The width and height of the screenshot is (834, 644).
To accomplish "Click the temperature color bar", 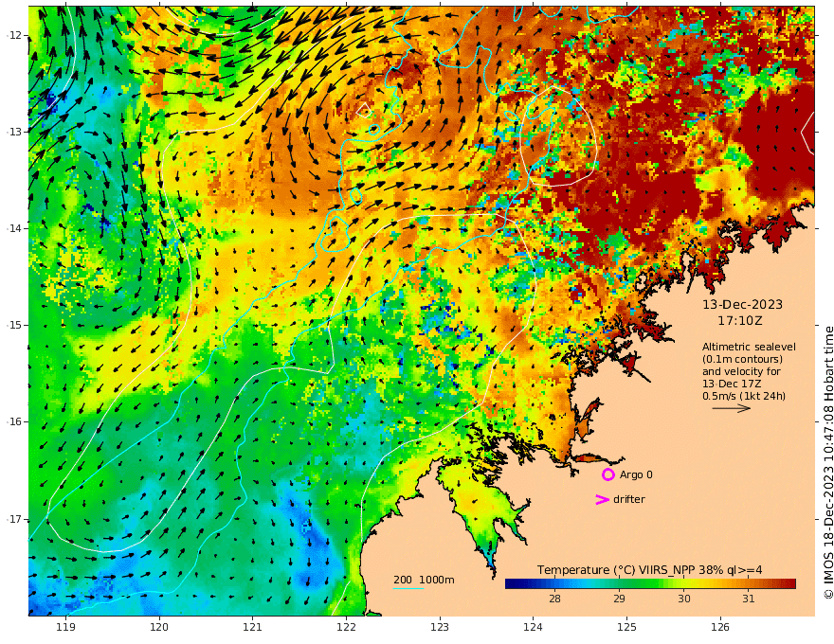I will [x=650, y=583].
